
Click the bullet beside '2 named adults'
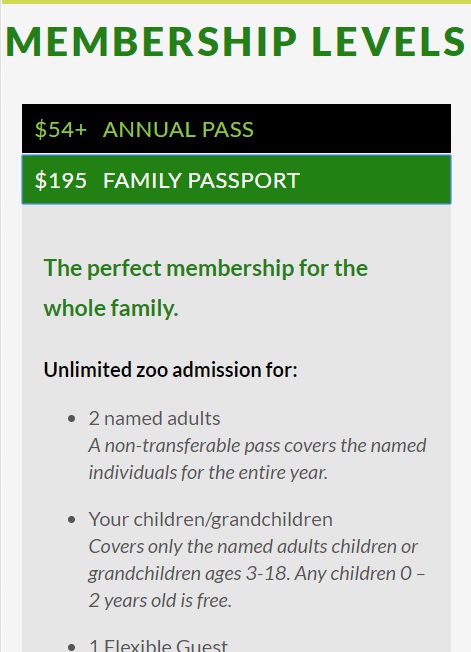coord(72,419)
